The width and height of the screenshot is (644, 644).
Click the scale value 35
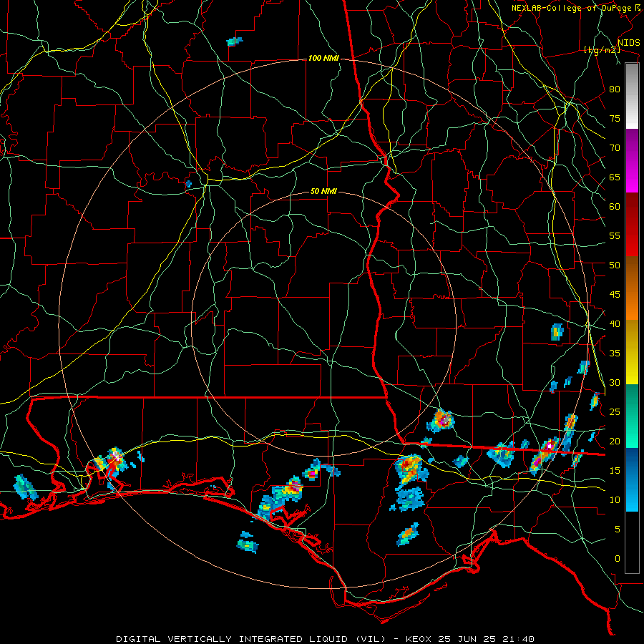click(x=615, y=353)
